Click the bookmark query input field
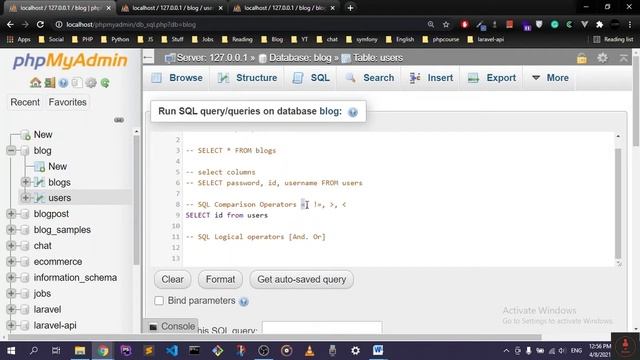The height and width of the screenshot is (360, 640). click(322, 328)
